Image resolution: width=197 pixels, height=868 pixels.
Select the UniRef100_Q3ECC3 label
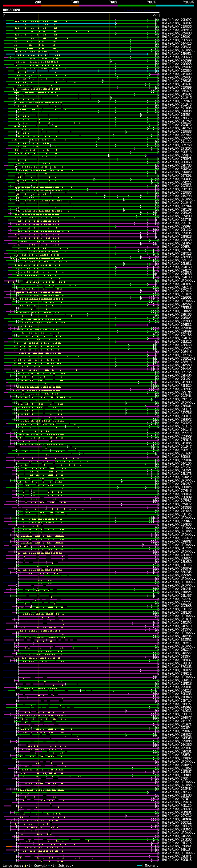(177, 345)
